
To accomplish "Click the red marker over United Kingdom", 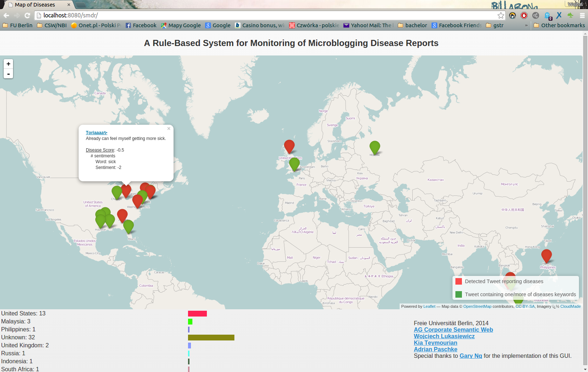I will [x=289, y=146].
